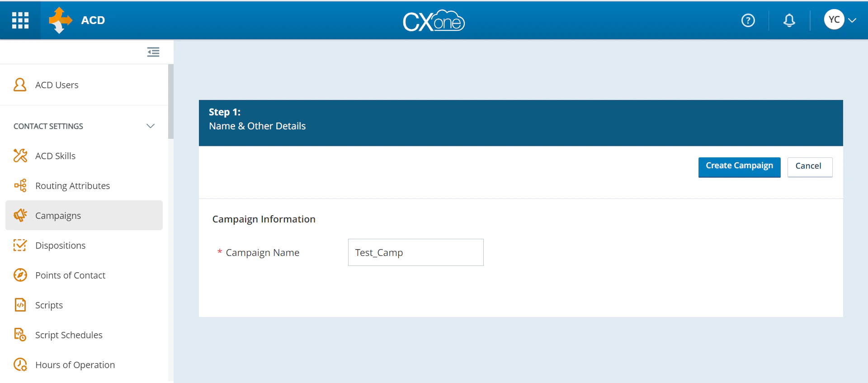868x383 pixels.
Task: Click the CXone logo
Action: [434, 21]
